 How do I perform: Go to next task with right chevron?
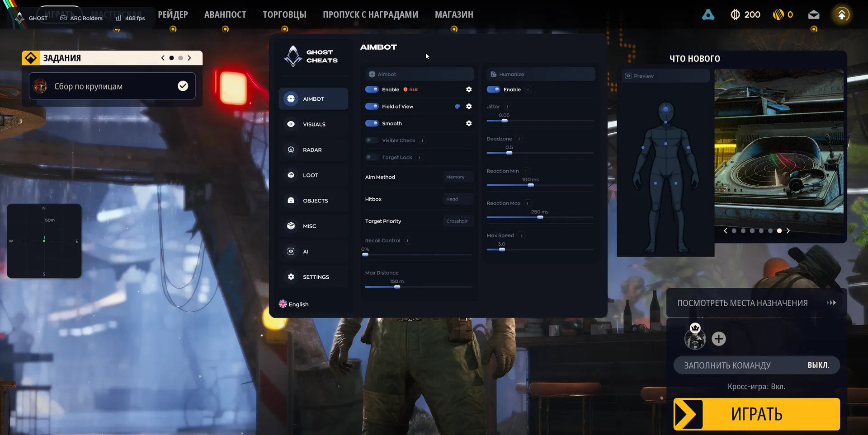pyautogui.click(x=189, y=58)
